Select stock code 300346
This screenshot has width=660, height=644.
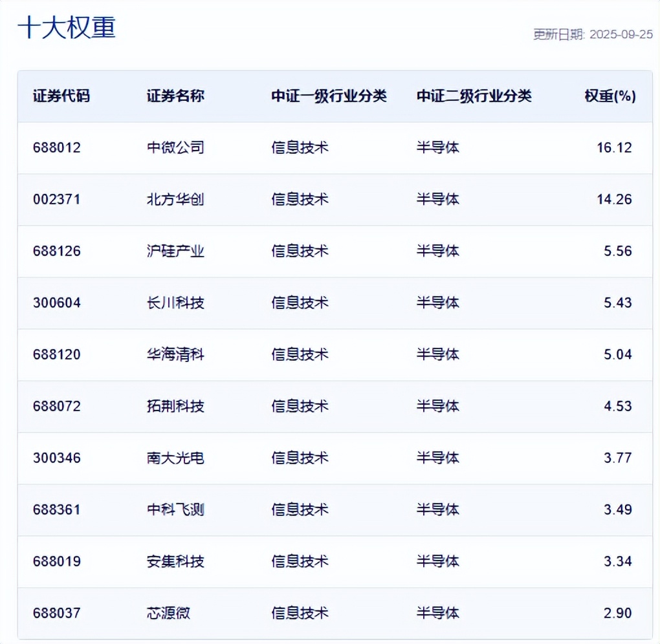57,458
